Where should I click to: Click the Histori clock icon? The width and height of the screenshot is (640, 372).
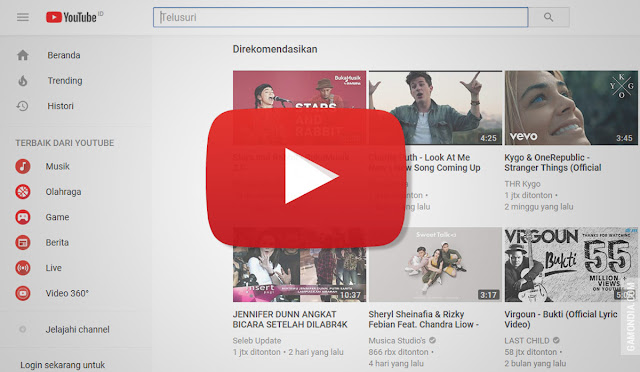pyautogui.click(x=22, y=106)
